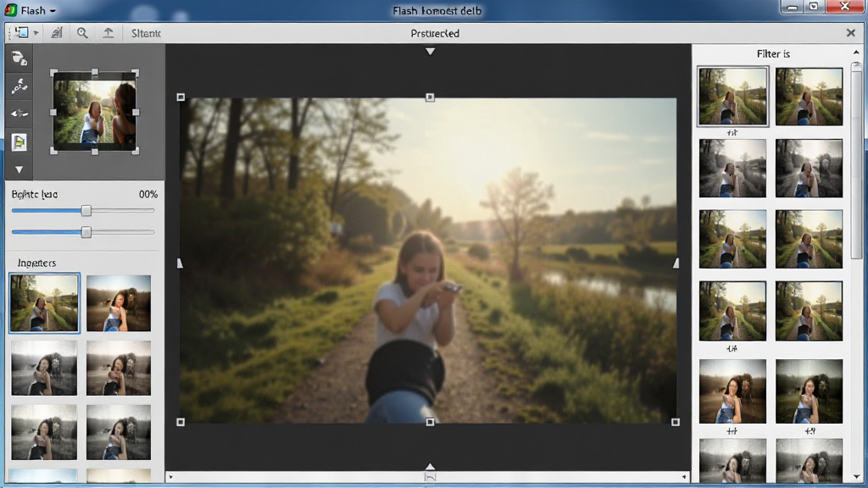This screenshot has width=868, height=488.
Task: Expand more tools with the sidebar down arrow
Action: pyautogui.click(x=19, y=169)
